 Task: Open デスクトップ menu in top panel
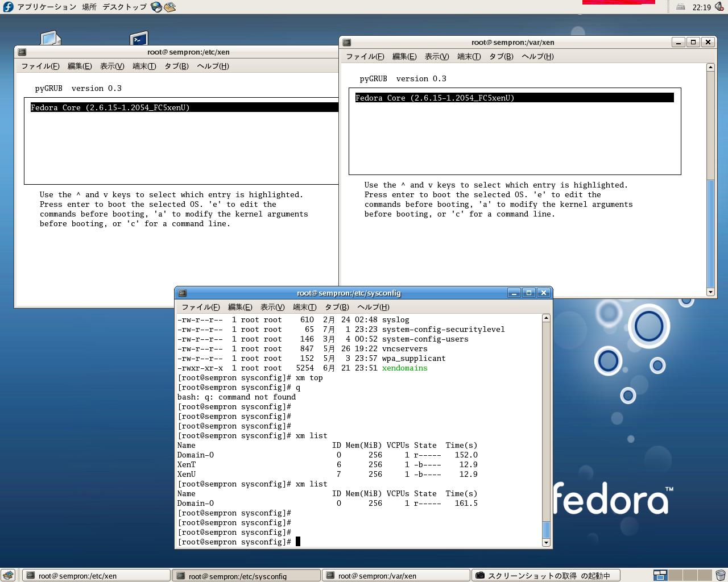[x=125, y=7]
